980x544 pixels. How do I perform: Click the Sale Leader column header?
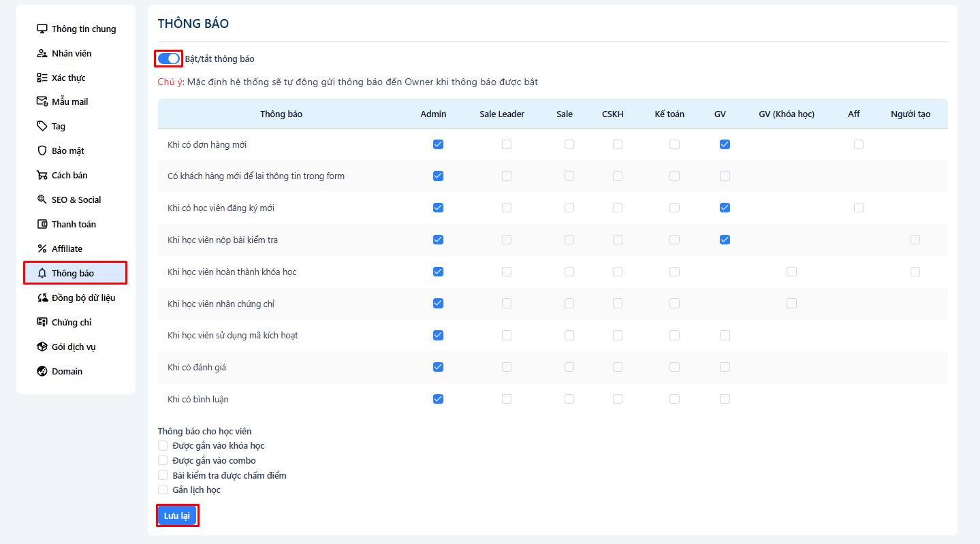(502, 114)
